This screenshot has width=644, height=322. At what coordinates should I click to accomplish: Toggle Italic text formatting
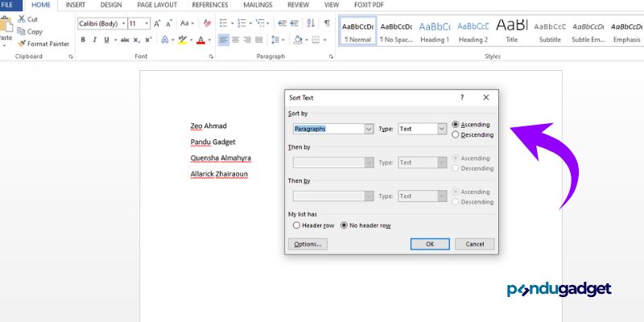[x=94, y=39]
